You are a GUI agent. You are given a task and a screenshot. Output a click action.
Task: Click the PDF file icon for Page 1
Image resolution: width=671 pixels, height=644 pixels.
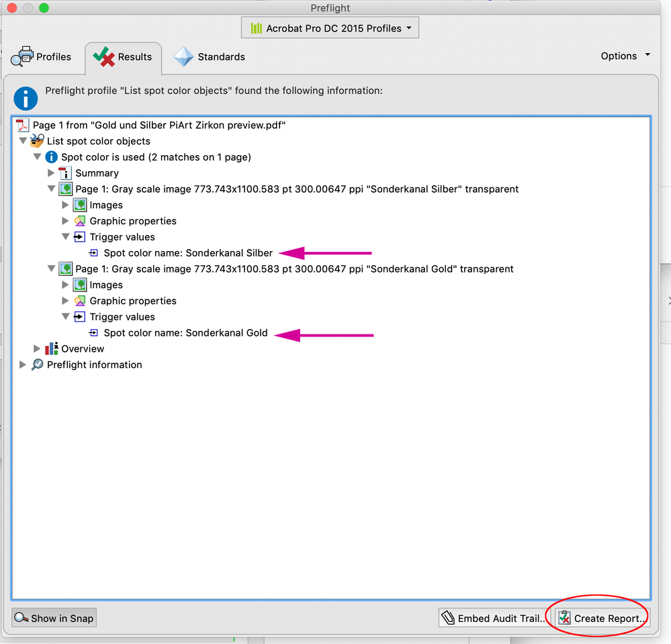click(x=22, y=125)
